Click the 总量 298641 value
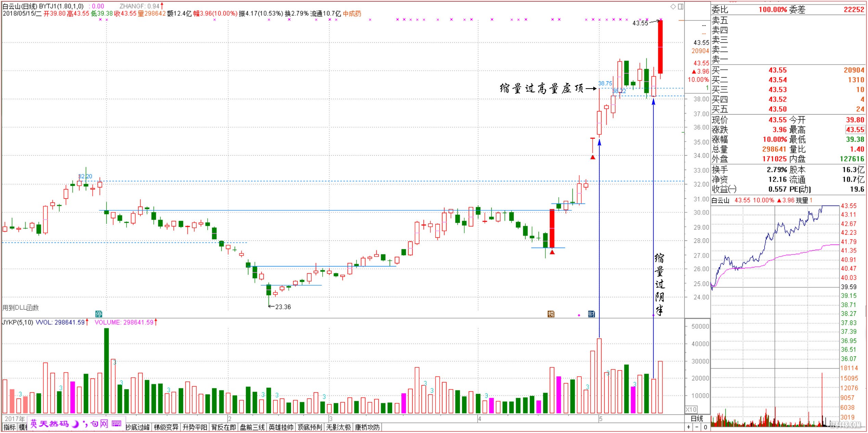Screen dimensions: 868x433 pos(774,149)
